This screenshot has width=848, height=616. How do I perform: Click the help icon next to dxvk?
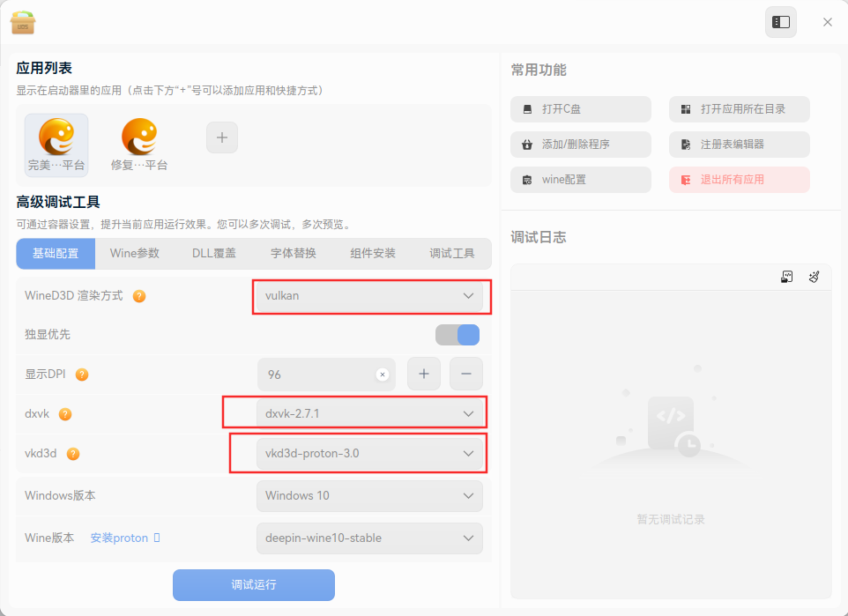click(x=65, y=414)
